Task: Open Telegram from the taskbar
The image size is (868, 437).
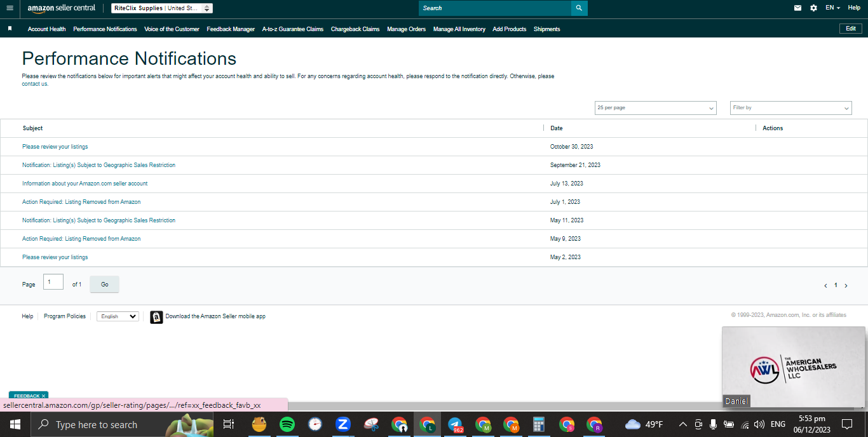Action: click(455, 424)
